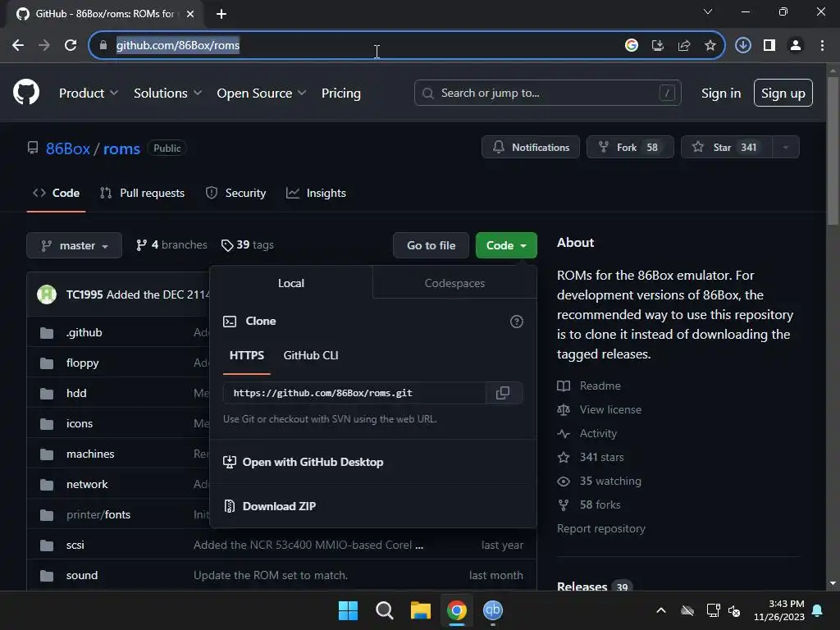Image resolution: width=840 pixels, height=630 pixels.
Task: Open Windows taskbar search
Action: point(384,610)
